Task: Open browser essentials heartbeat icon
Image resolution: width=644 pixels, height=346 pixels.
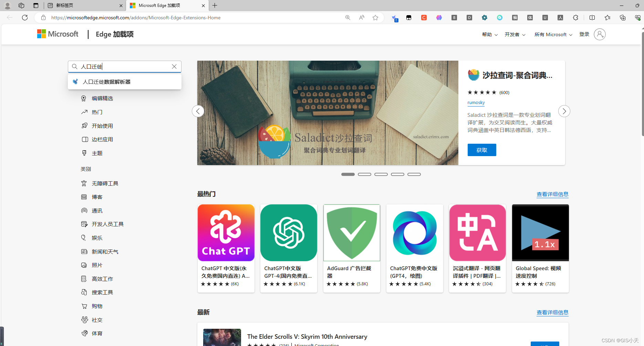Action: (637, 18)
